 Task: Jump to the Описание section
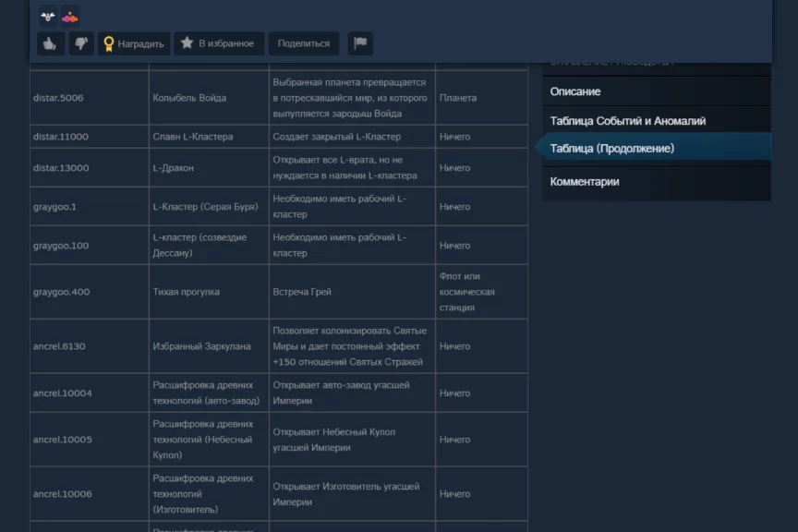point(575,91)
